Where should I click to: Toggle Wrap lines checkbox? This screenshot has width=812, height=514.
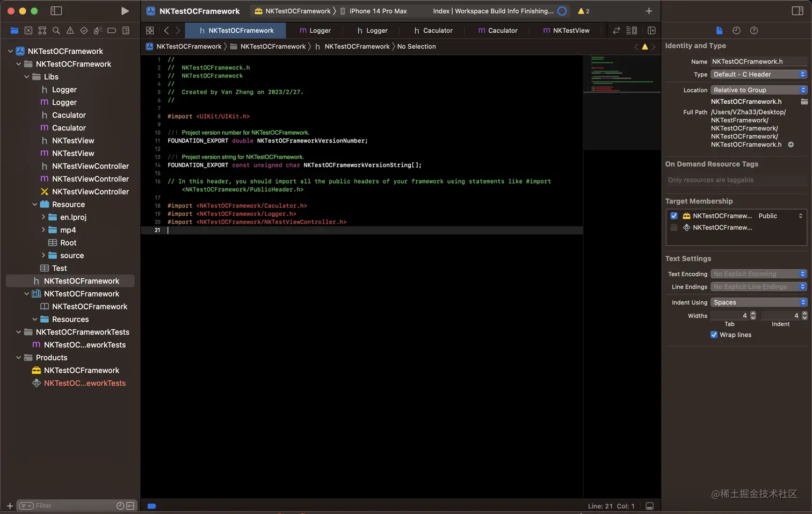pyautogui.click(x=714, y=335)
